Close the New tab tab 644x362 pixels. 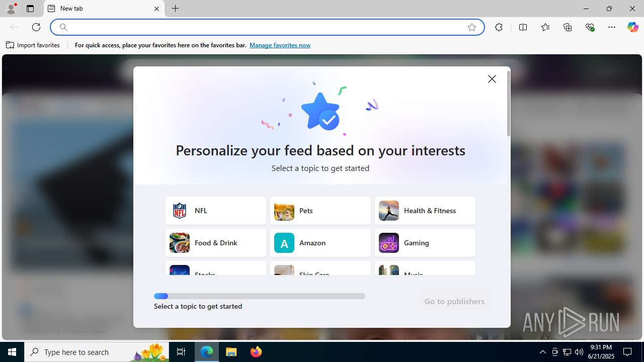(x=156, y=9)
